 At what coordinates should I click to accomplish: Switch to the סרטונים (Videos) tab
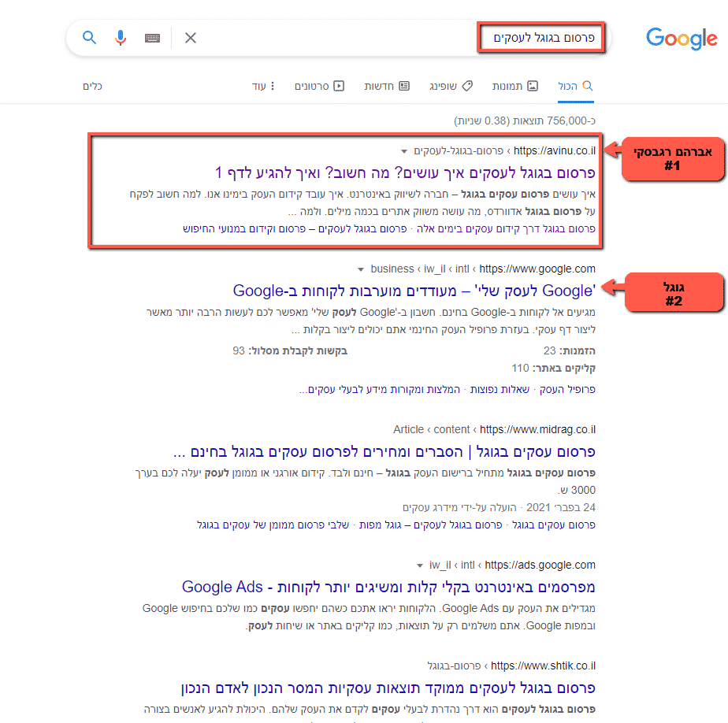pos(319,86)
